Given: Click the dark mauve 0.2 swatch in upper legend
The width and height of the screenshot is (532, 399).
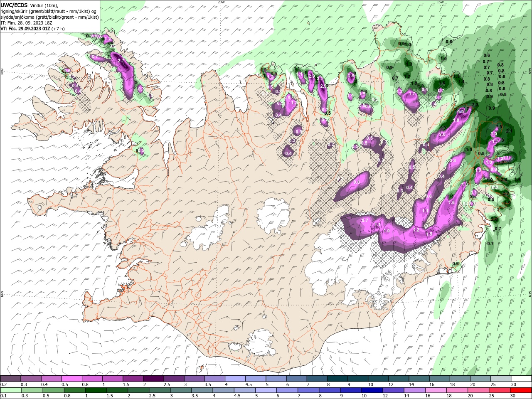Looking at the screenshot, I should [x=11, y=379].
